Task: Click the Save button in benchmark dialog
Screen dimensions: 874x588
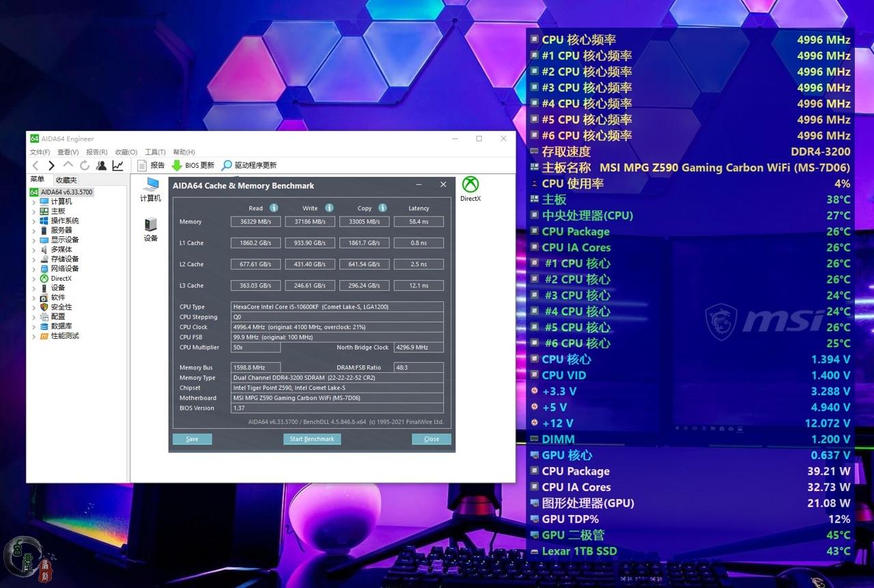Action: click(x=193, y=439)
